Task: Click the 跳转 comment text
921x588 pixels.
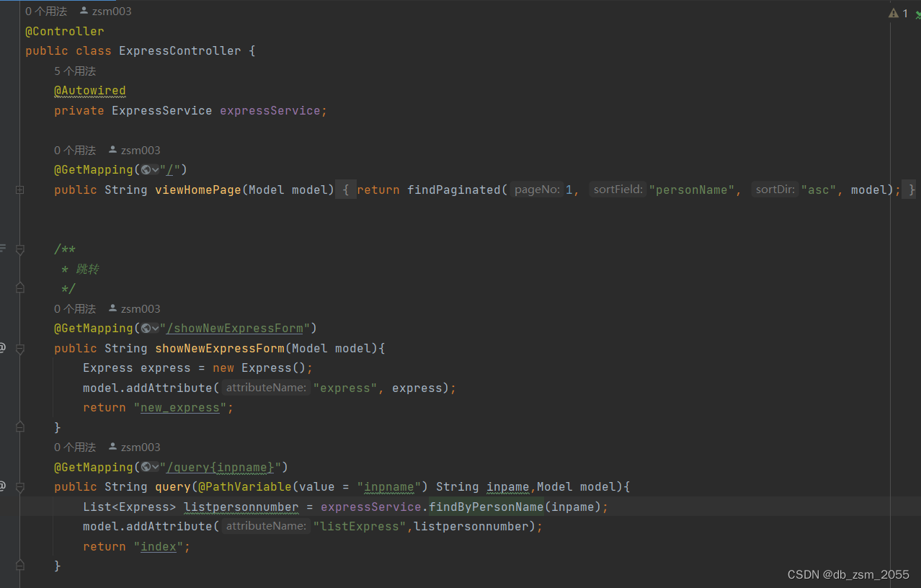Action: [x=88, y=269]
